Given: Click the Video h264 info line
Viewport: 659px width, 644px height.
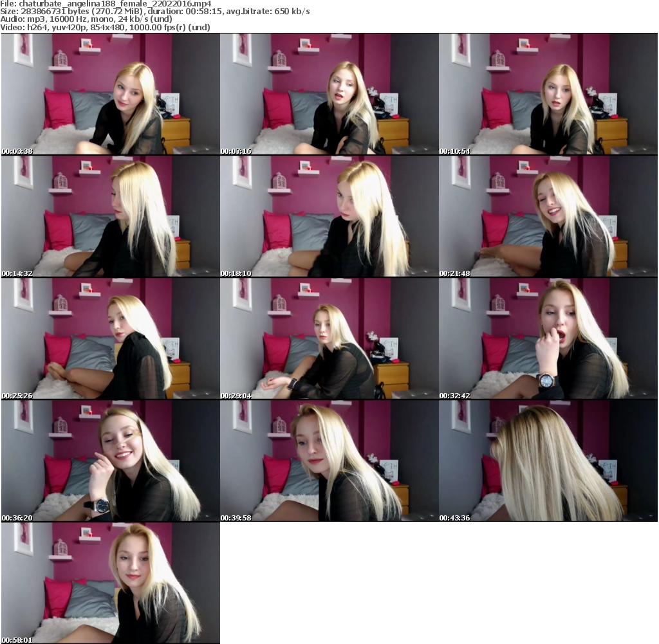Looking at the screenshot, I should (105, 27).
